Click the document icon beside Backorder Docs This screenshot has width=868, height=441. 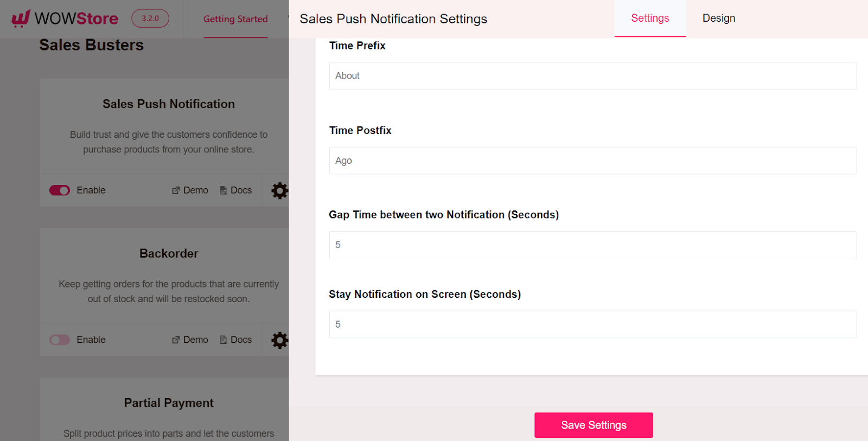[222, 339]
